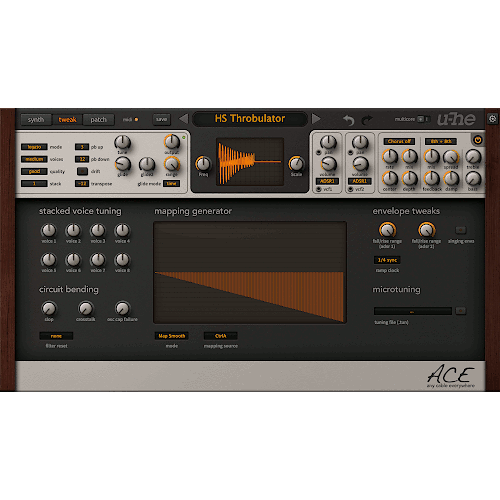Go to previous preset with left arrow
Viewport: 500px width, 500px height.
[x=183, y=119]
